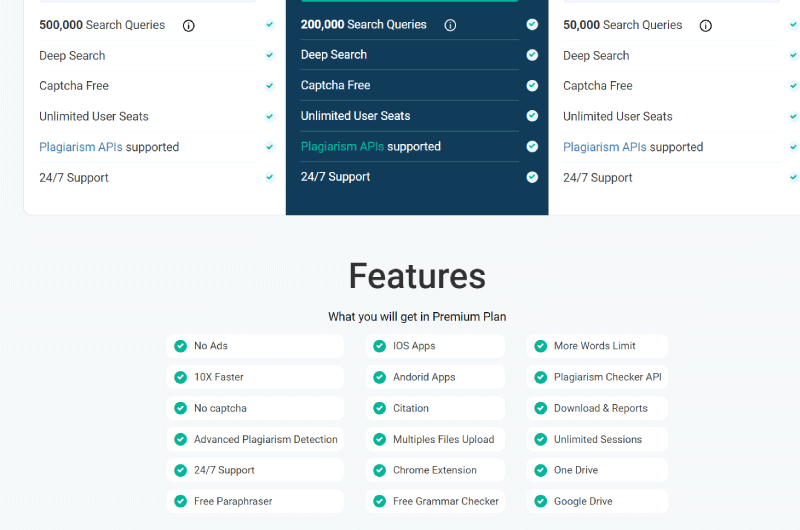Viewport: 800px width, 530px height.
Task: Click the info icon beside 50,000 Search Queries
Action: 706,26
